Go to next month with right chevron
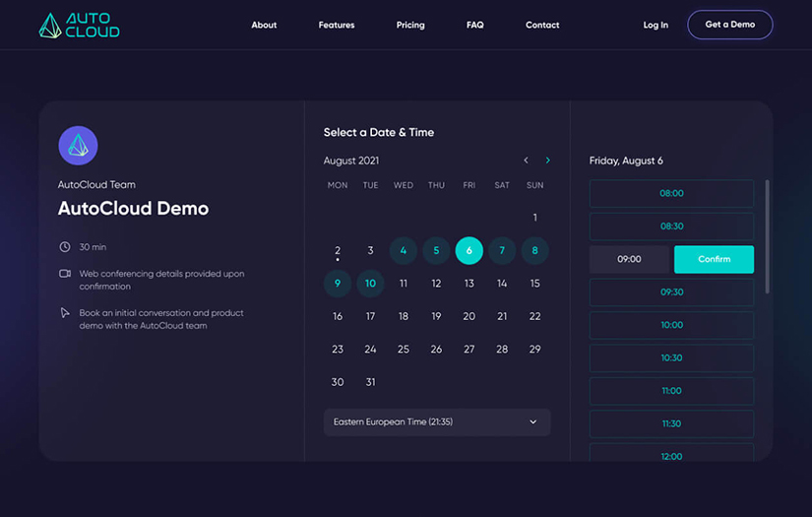Screen dimensions: 812x517 [548, 161]
